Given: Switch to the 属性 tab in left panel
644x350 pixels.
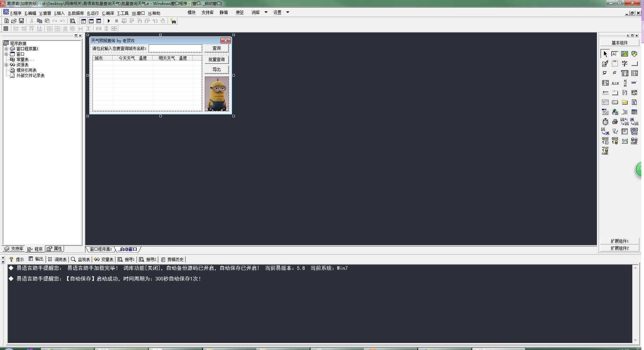Looking at the screenshot, I should (55, 249).
